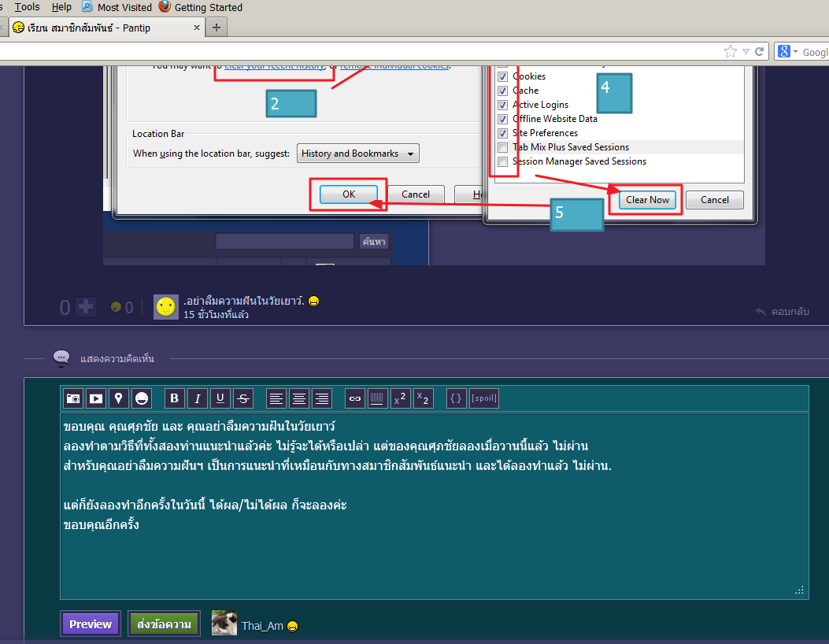Insert a spoil tag

pos(483,398)
